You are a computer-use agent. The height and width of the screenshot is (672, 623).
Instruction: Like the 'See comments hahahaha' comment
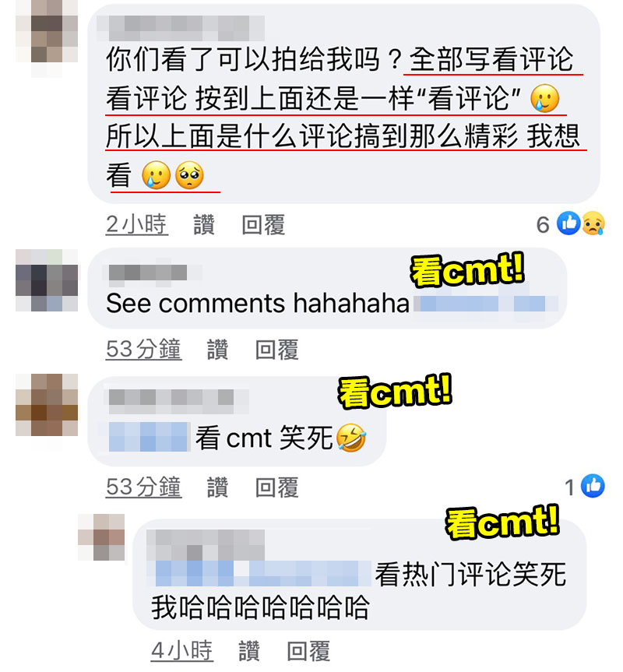(x=218, y=350)
